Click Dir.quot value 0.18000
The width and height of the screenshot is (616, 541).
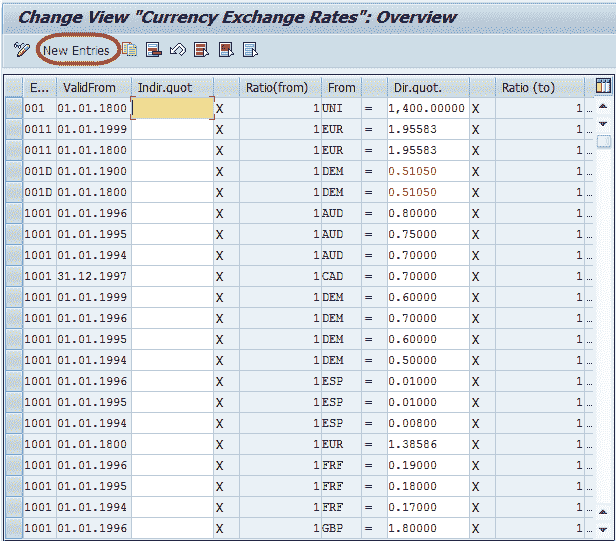pyautogui.click(x=428, y=486)
